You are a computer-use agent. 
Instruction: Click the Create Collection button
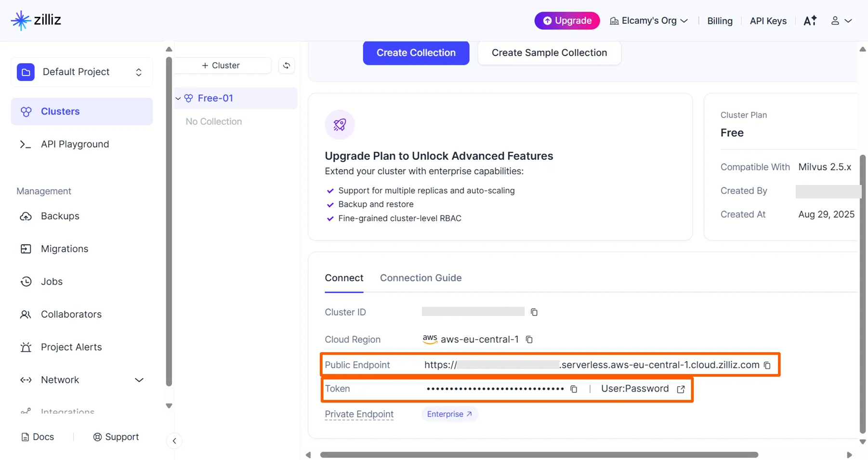click(416, 53)
